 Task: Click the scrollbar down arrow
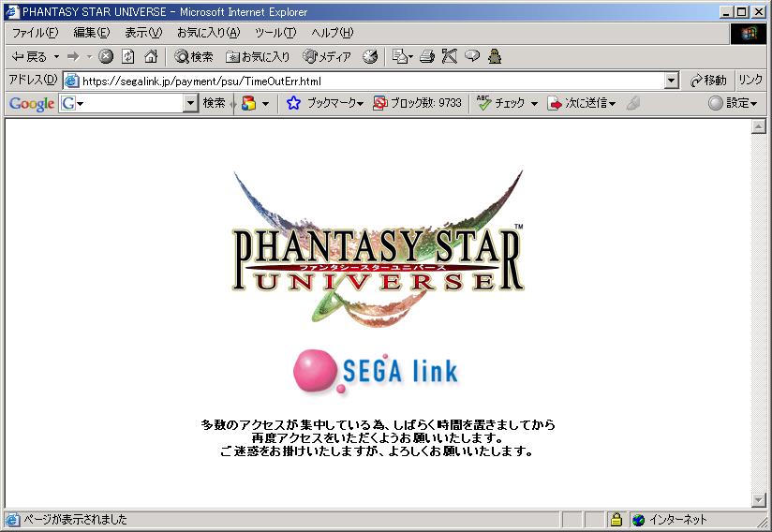(x=759, y=499)
